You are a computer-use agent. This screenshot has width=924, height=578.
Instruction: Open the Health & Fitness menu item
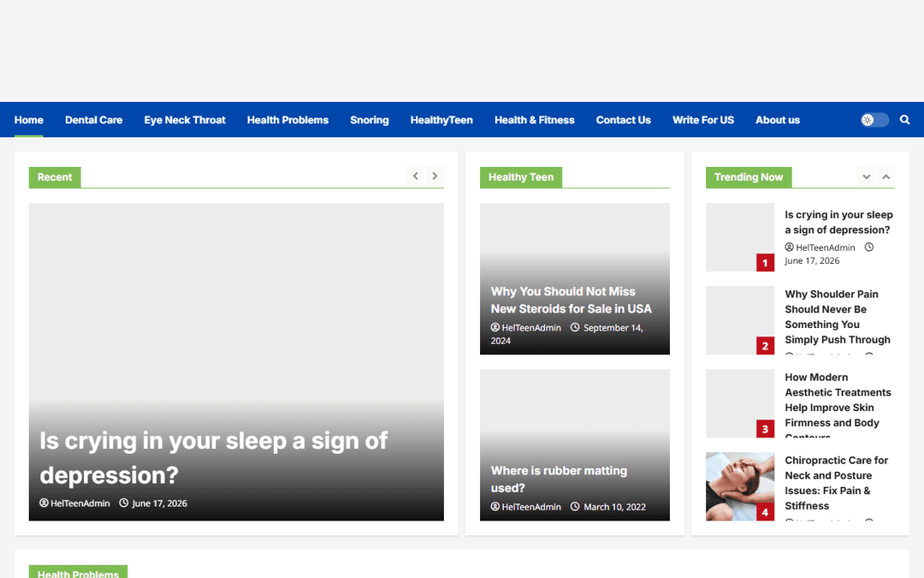tap(535, 120)
